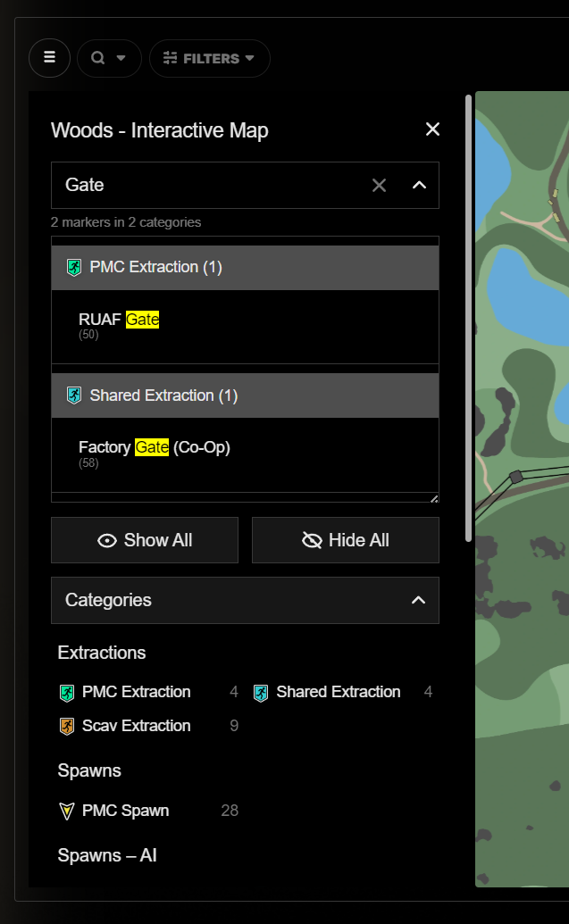
Task: Click the PMC Extraction results header icon
Action: pyautogui.click(x=74, y=268)
